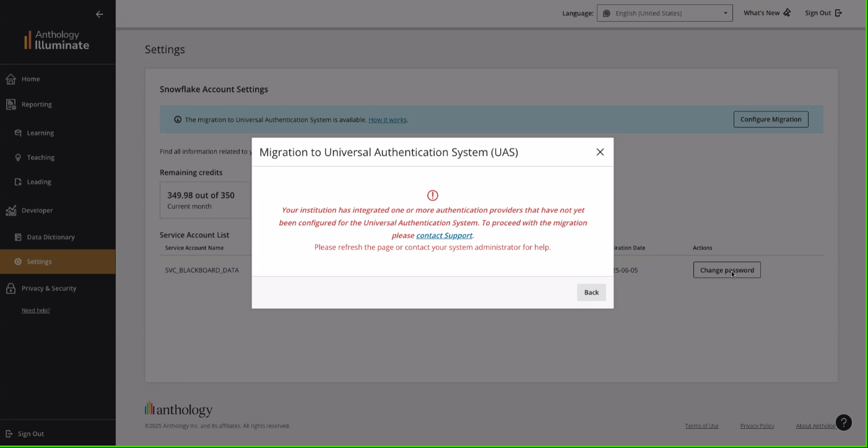Click the Home house icon in sidebar

(x=11, y=79)
